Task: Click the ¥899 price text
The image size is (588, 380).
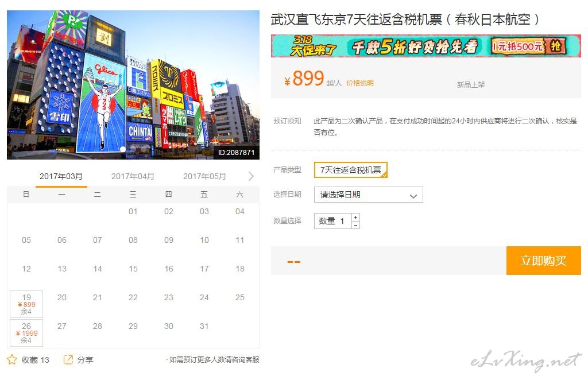Action: coord(304,79)
